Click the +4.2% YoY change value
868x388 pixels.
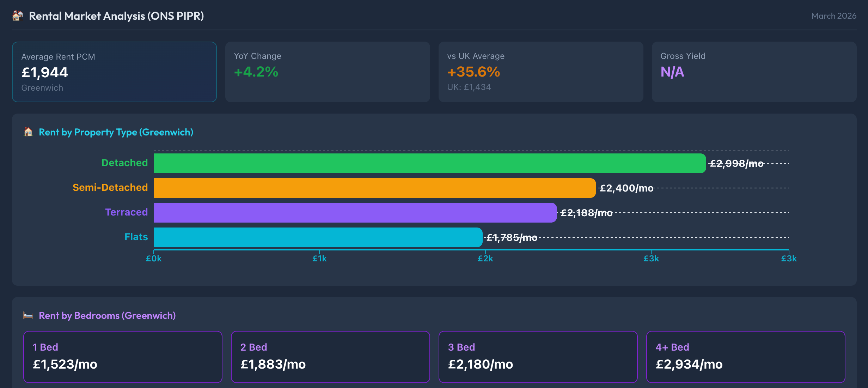point(256,72)
